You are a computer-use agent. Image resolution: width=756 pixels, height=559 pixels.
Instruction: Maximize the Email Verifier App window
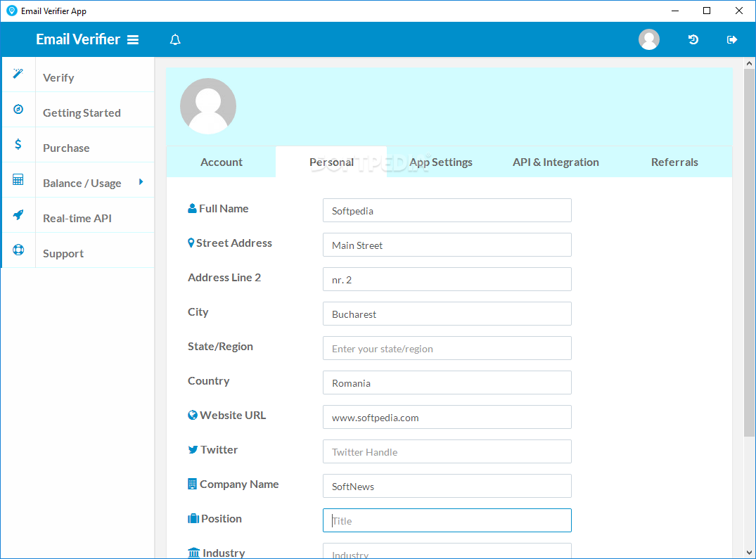click(x=707, y=11)
